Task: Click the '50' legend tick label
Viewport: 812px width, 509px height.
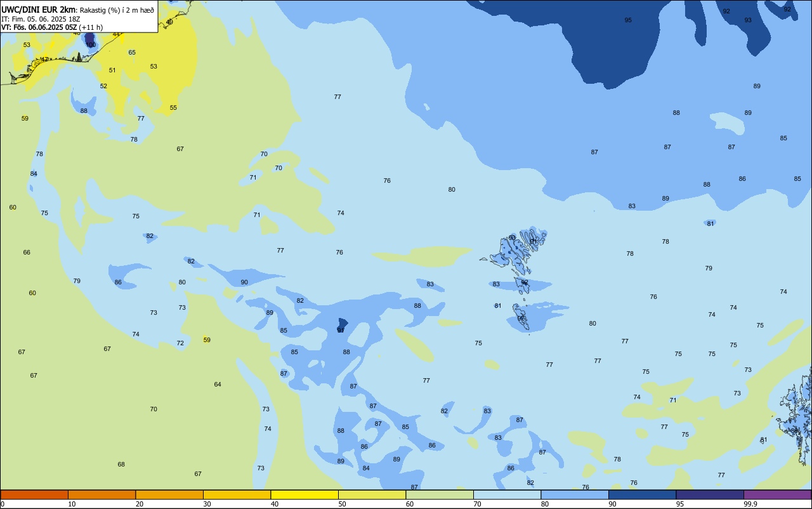Action: point(343,504)
